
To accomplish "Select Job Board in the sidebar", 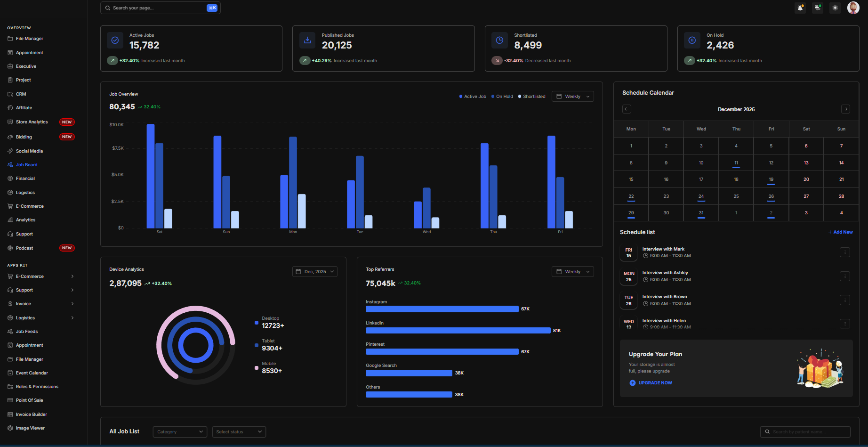I will click(26, 165).
